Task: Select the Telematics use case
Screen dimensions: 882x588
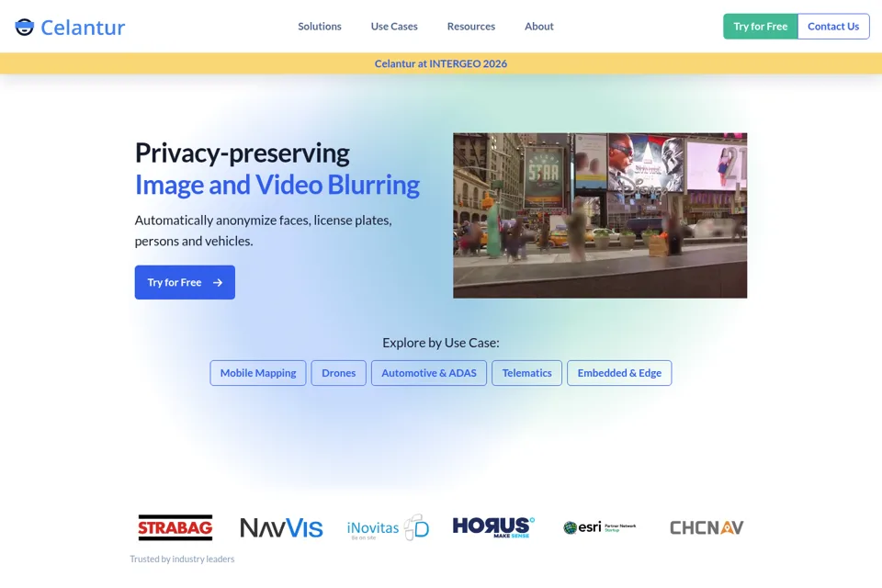Action: (x=527, y=373)
